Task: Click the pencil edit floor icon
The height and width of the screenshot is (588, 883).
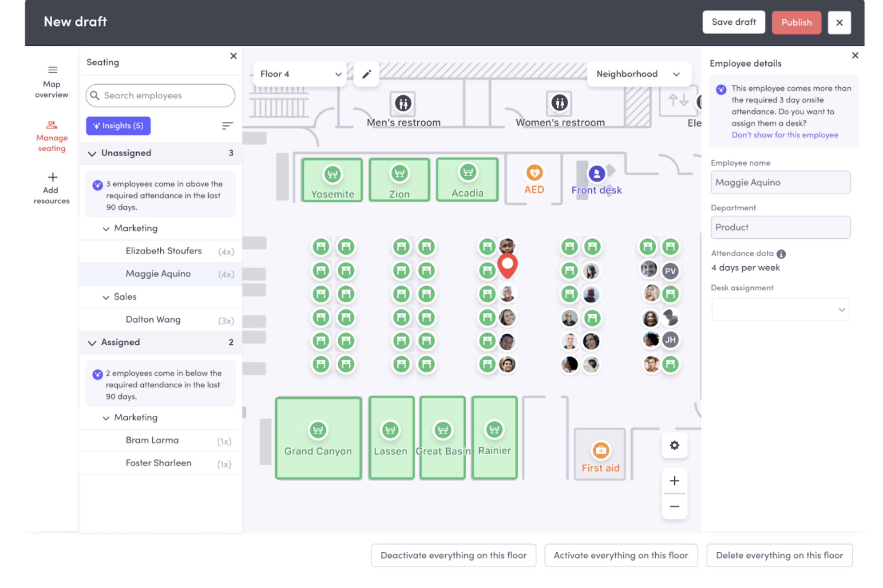Action: click(x=366, y=74)
